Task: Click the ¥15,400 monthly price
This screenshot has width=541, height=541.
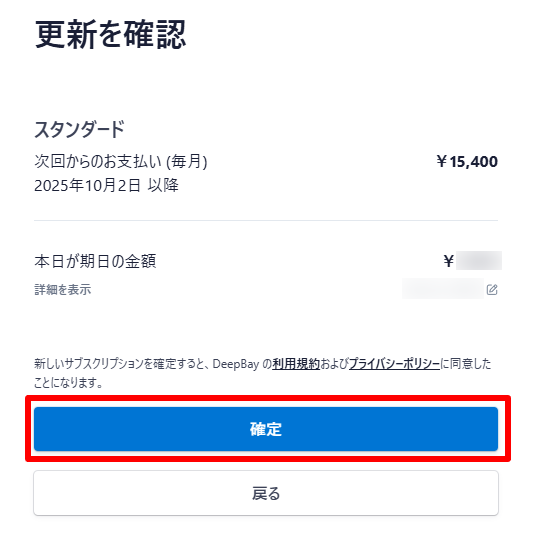Action: [467, 161]
